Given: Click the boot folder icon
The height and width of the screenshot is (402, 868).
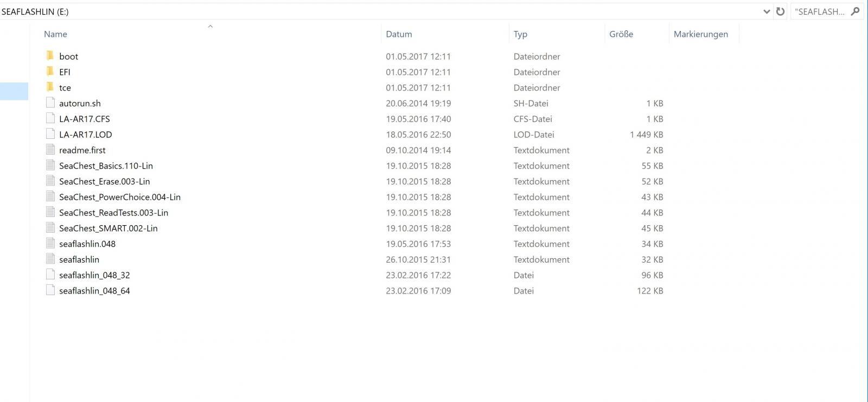Looking at the screenshot, I should 50,56.
